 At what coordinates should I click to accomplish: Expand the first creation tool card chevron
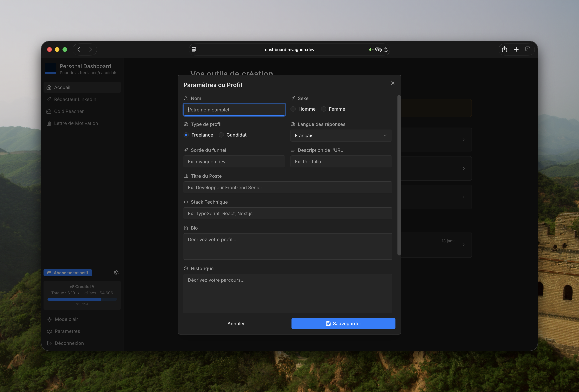pos(464,140)
